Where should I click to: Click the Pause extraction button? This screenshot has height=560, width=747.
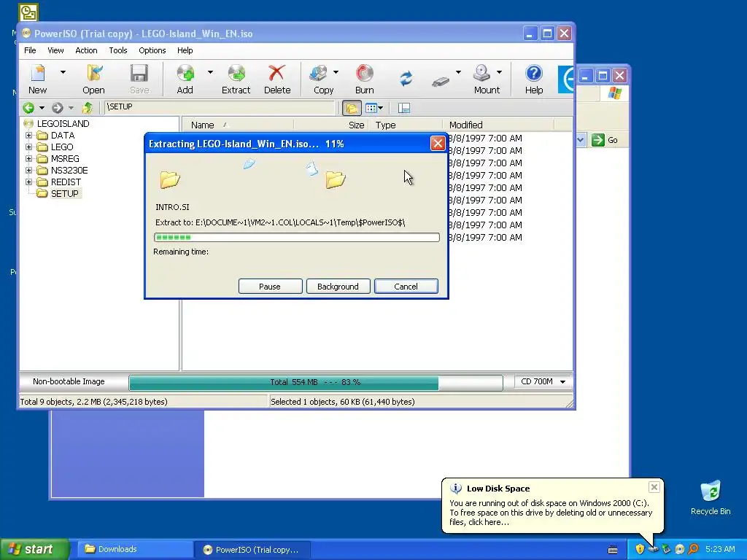pyautogui.click(x=270, y=286)
